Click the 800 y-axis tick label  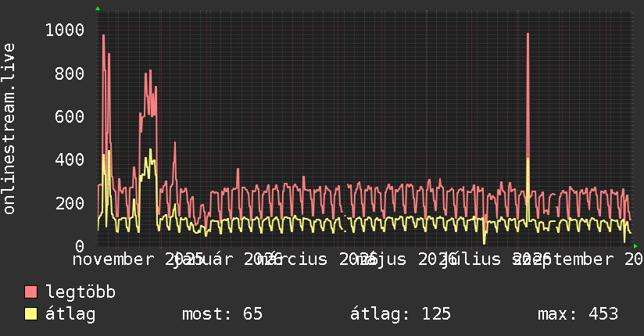(70, 74)
